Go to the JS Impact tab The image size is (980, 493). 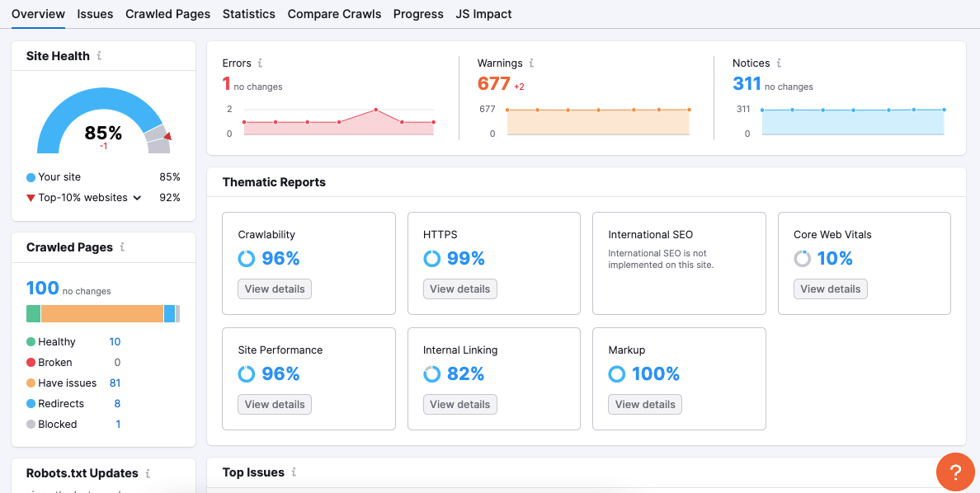coord(483,14)
